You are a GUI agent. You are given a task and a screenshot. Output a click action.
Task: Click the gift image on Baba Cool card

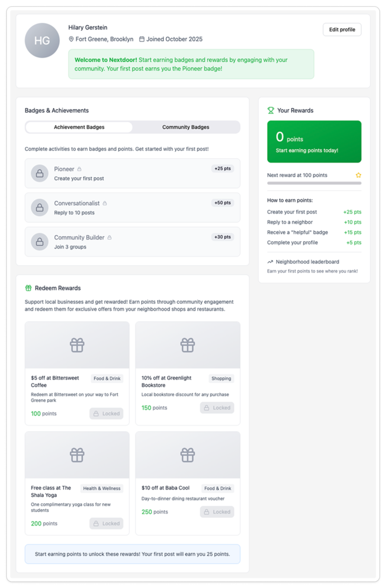tap(188, 455)
